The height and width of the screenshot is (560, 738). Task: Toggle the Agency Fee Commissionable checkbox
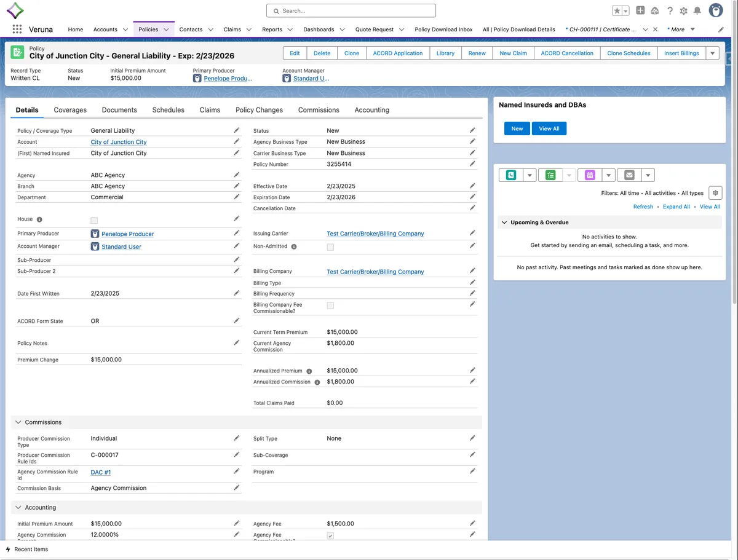tap(330, 536)
